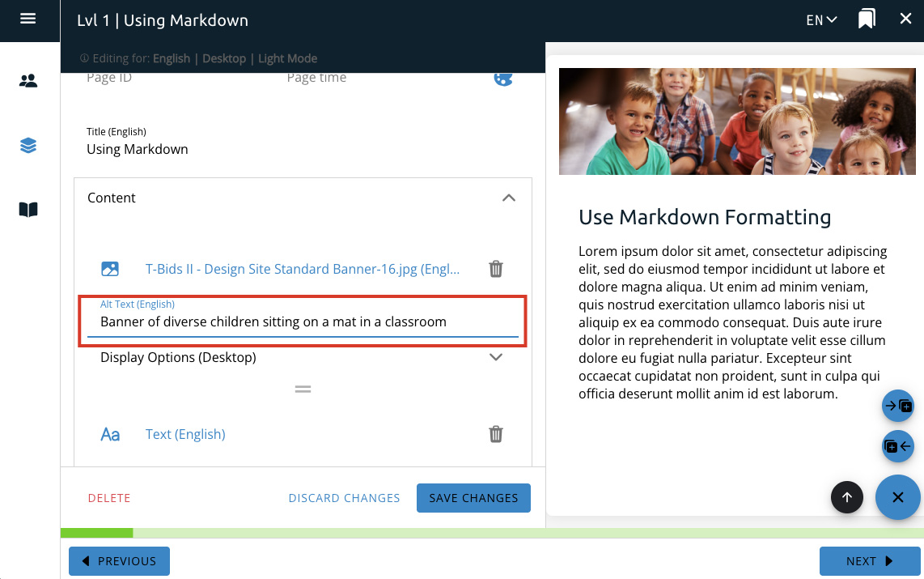Open the book sidebar icon

click(x=28, y=211)
